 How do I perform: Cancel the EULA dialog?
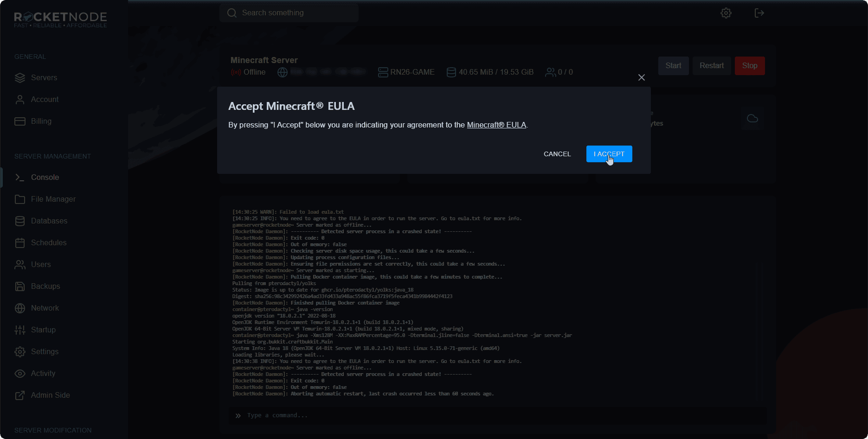pos(557,154)
